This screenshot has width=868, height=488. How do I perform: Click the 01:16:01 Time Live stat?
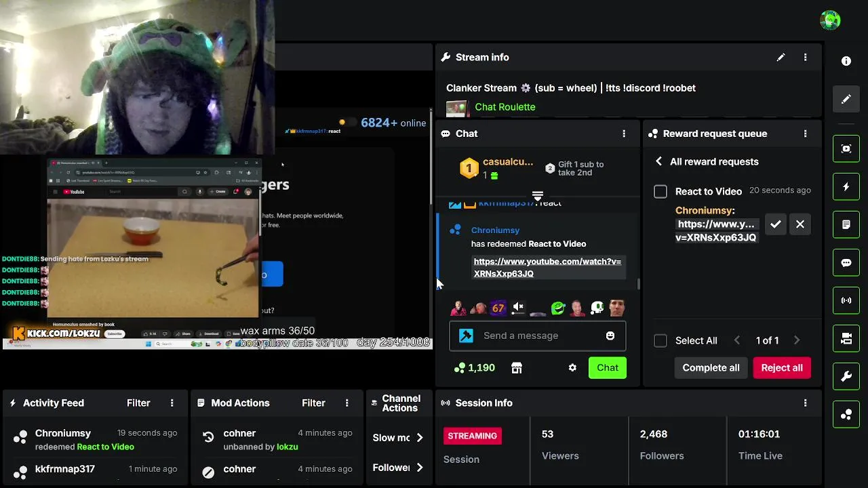[x=760, y=445]
